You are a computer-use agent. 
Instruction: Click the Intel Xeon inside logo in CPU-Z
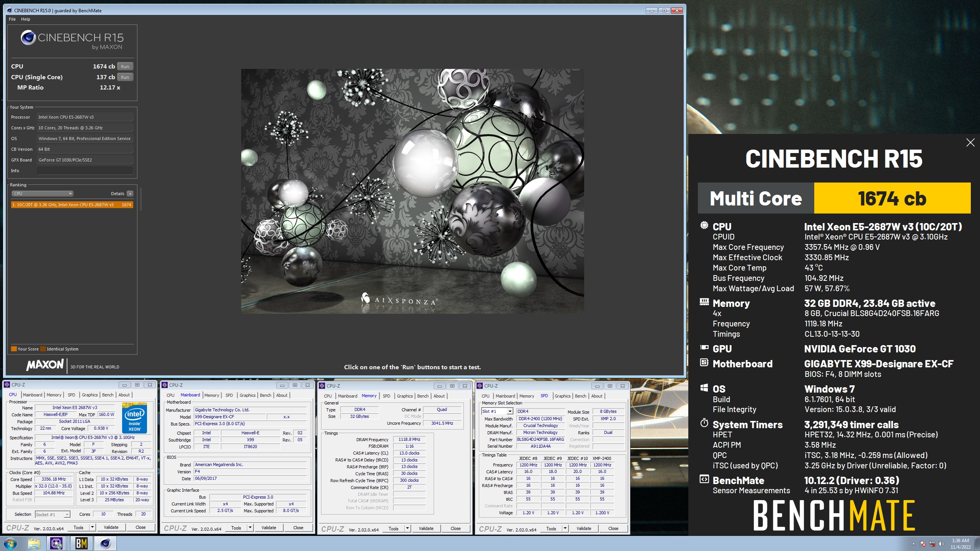point(134,419)
